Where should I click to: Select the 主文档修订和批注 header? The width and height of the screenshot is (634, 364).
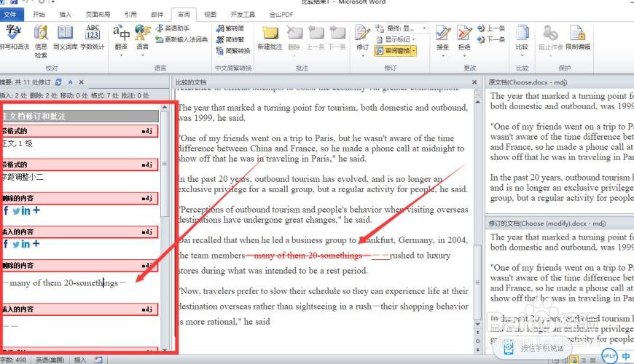[80, 116]
